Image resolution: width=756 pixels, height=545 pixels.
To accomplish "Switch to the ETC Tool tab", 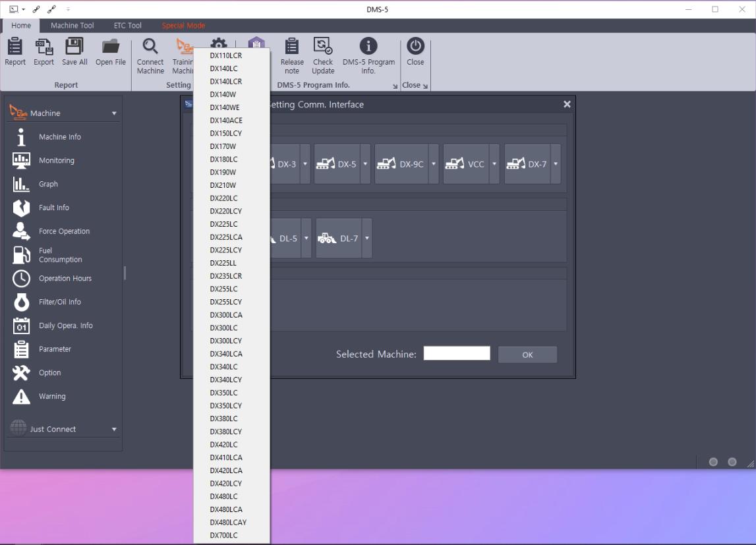I will (127, 26).
